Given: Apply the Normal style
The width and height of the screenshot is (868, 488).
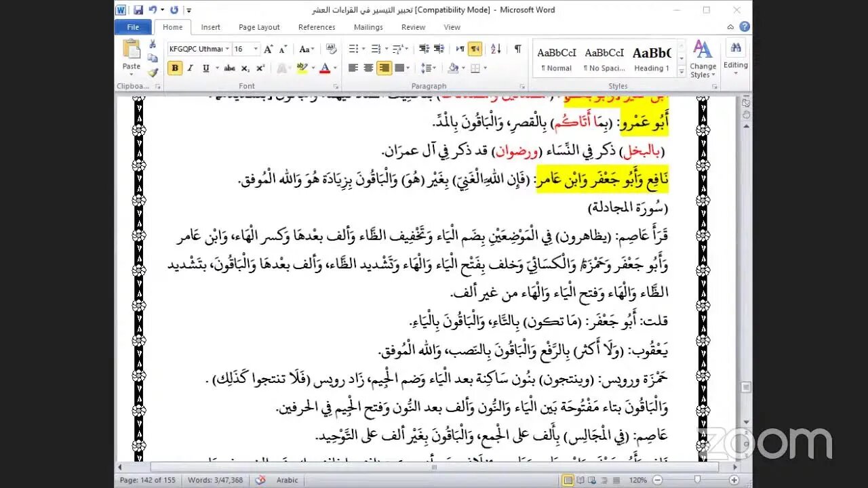Looking at the screenshot, I should [x=557, y=59].
